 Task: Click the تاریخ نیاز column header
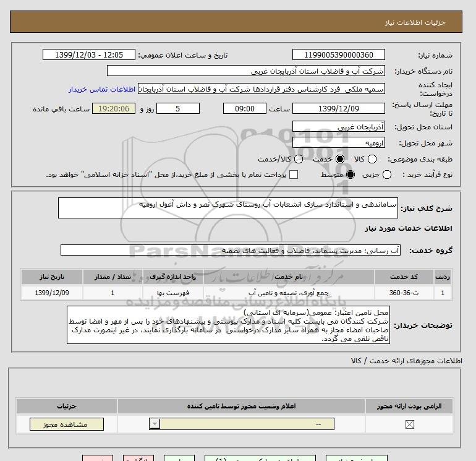coord(52,277)
